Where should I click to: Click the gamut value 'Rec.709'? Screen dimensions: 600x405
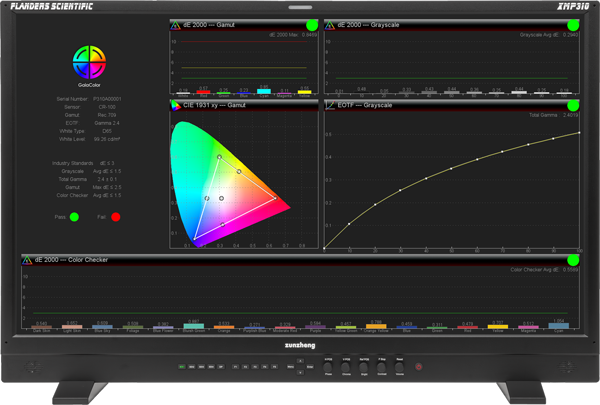tap(107, 115)
